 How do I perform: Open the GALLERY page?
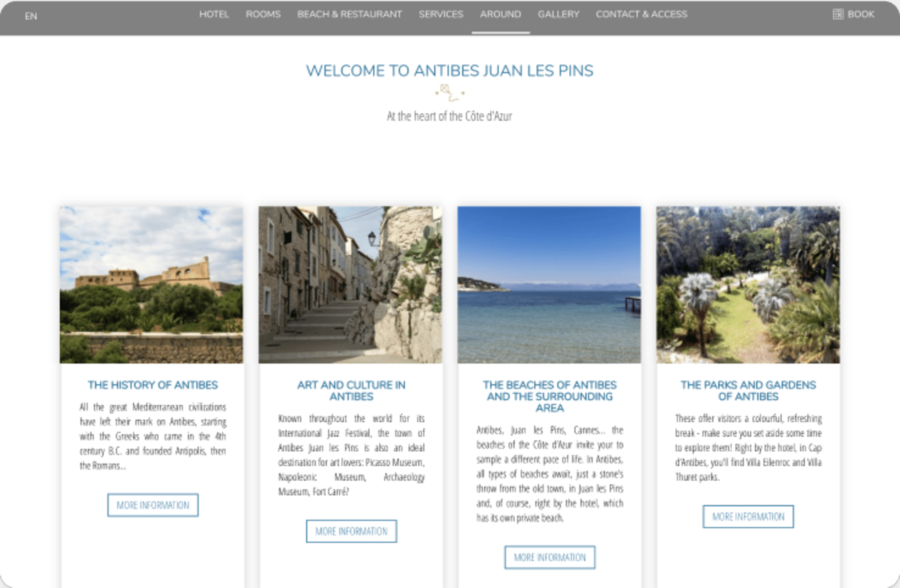coord(559,14)
